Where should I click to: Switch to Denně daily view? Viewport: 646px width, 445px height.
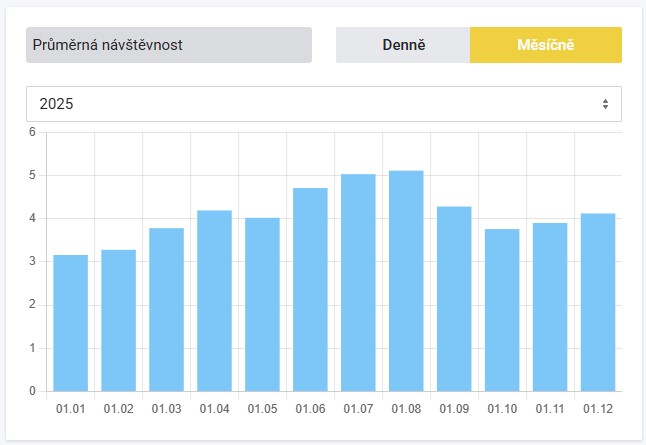tap(403, 45)
